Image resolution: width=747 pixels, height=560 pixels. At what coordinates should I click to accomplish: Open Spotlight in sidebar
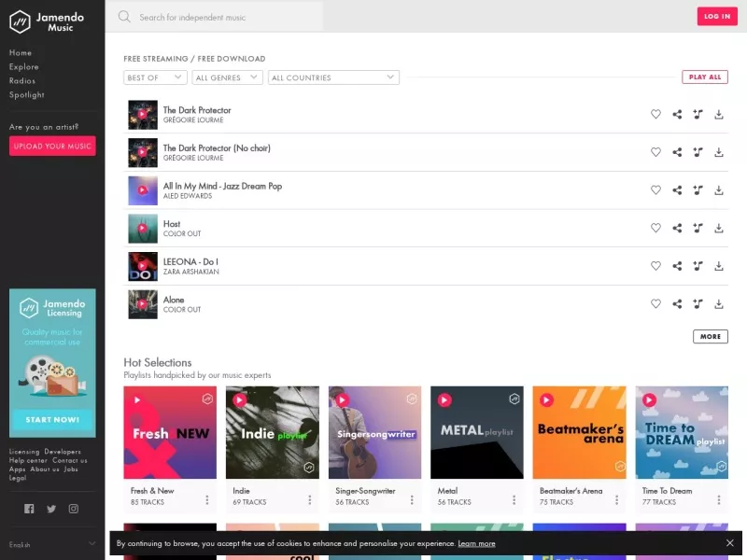27,95
